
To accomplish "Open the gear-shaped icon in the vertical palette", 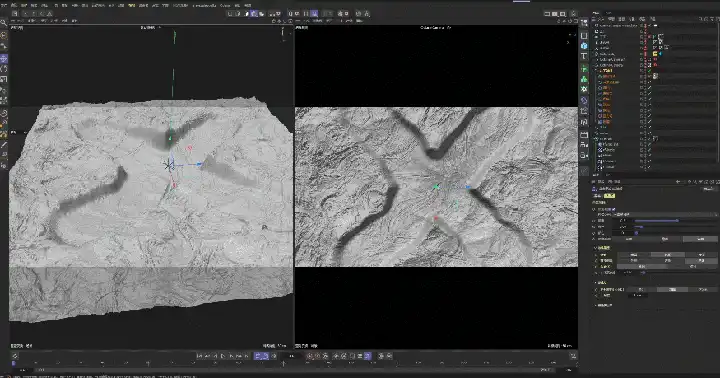I will point(584,89).
